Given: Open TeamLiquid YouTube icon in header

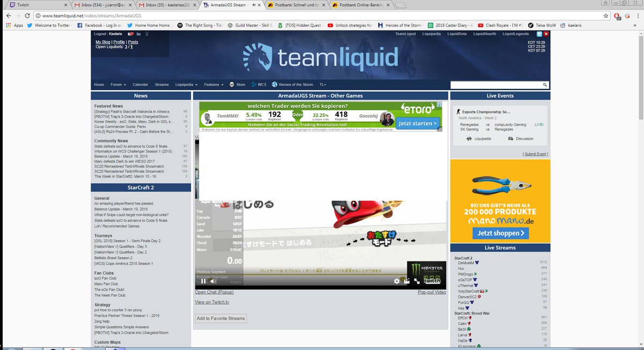Looking at the screenshot, I should (546, 34).
